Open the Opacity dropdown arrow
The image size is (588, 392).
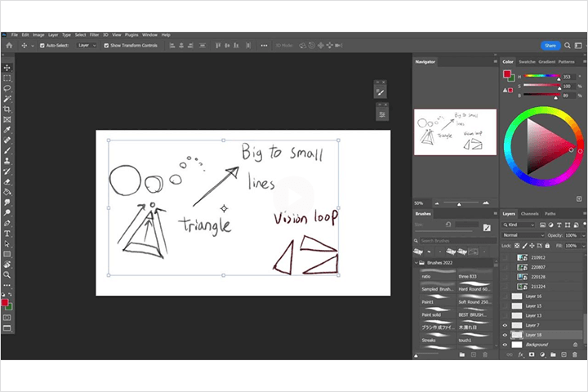[x=583, y=235]
